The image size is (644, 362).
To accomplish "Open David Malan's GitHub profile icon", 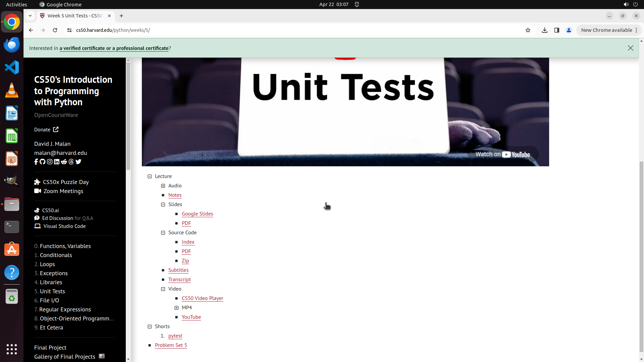I will pos(43,162).
